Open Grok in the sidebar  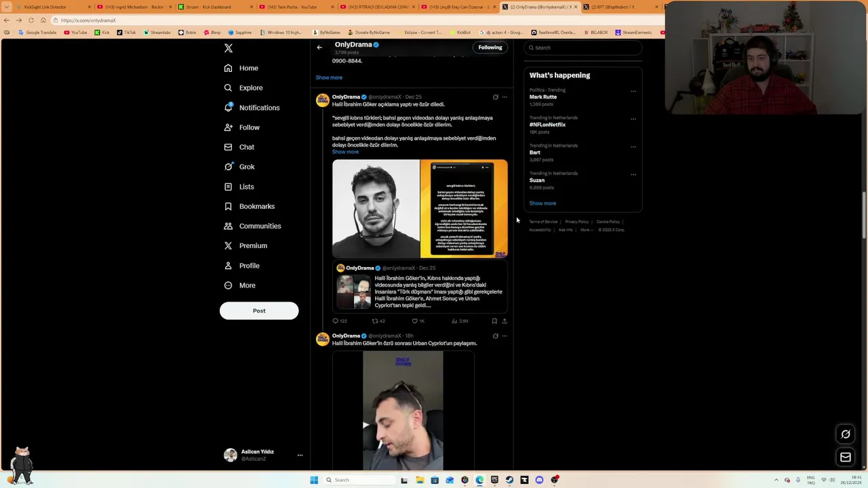pos(239,167)
